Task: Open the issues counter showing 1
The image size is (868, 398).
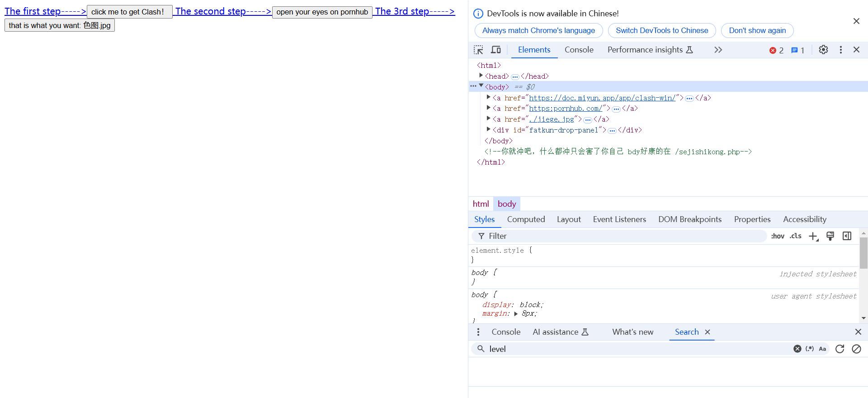Action: tap(797, 50)
